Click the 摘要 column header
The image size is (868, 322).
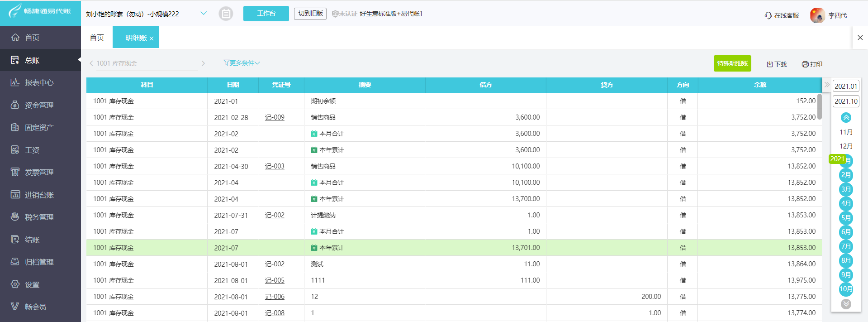365,85
